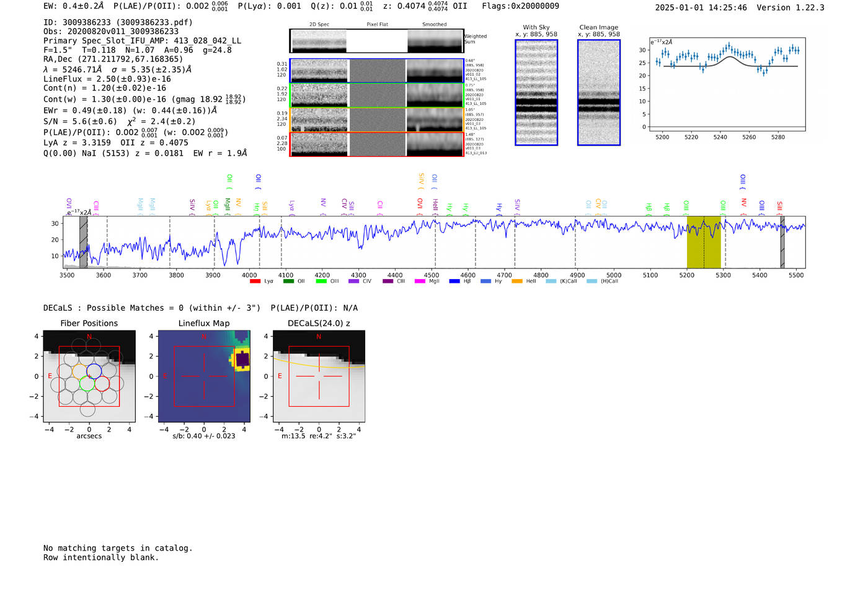This screenshot has width=868, height=591.
Task: Open the DECaLS(24.0) z image panel
Action: 319,376
